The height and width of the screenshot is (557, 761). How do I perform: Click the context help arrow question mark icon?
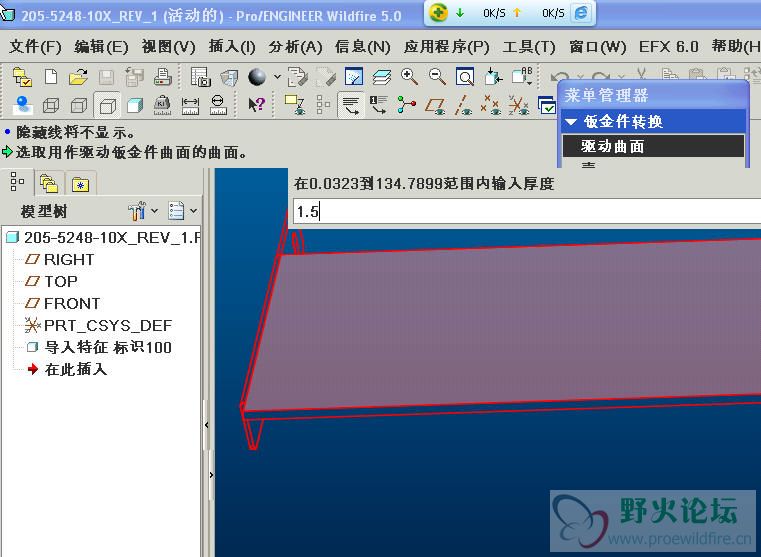pos(256,104)
